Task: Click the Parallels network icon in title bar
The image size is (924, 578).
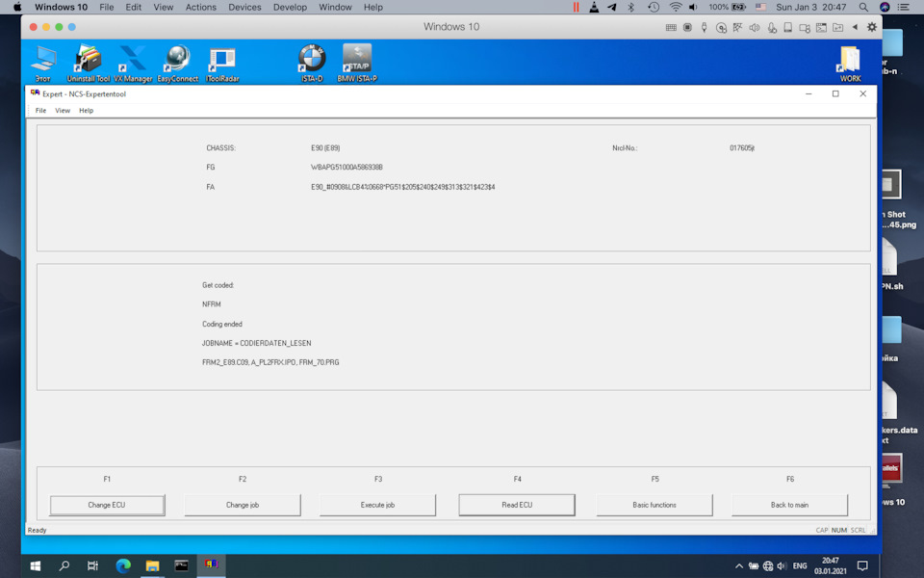Action: click(737, 27)
